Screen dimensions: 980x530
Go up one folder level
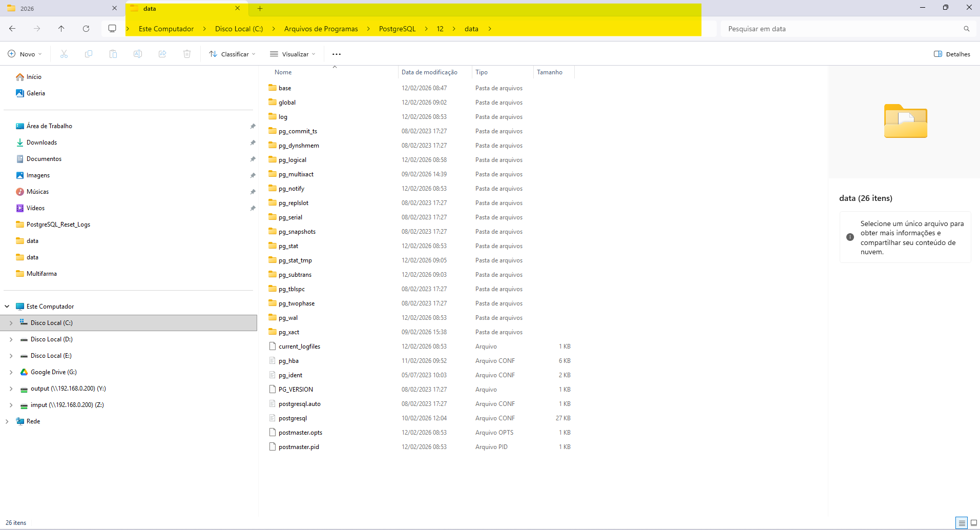(61, 29)
